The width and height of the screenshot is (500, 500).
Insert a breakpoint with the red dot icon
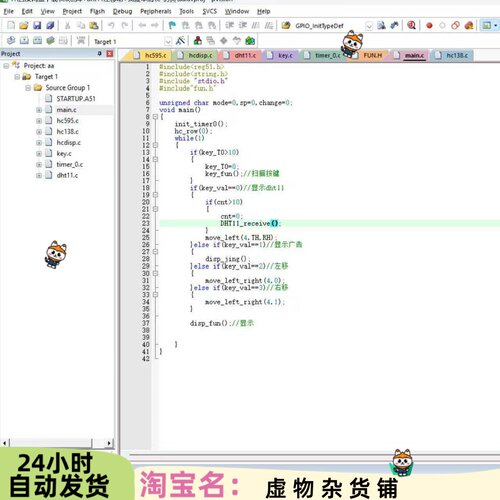[429, 25]
